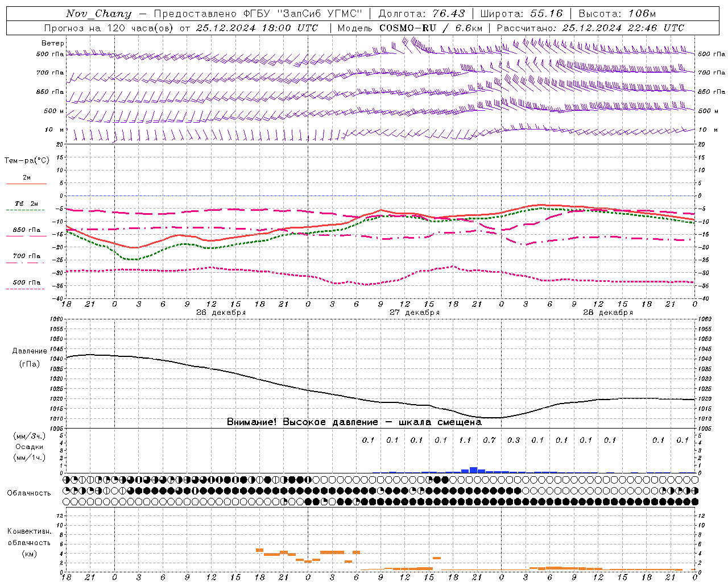
Task: Click the '(мм/1ч.)' precipitation unit label
Action: pyautogui.click(x=30, y=458)
